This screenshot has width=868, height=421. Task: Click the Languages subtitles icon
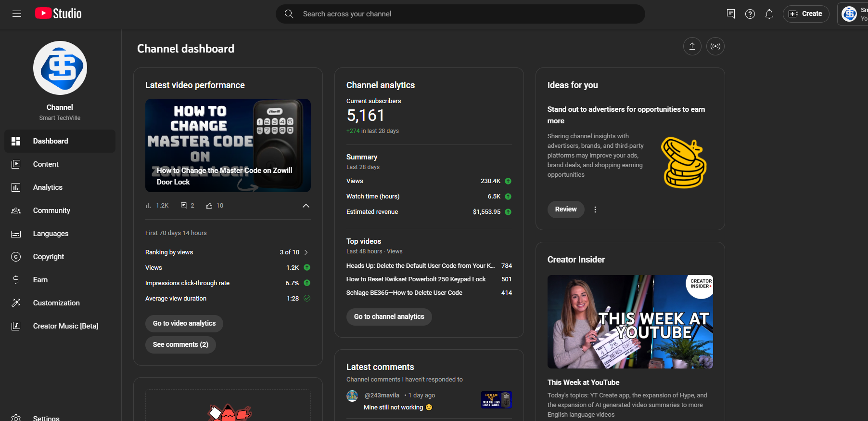[x=16, y=234]
